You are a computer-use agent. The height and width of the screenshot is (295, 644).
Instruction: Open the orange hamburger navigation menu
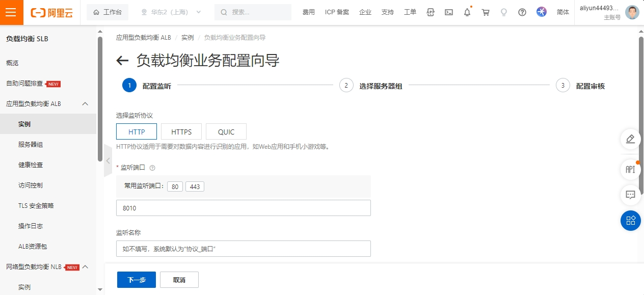[x=11, y=12]
